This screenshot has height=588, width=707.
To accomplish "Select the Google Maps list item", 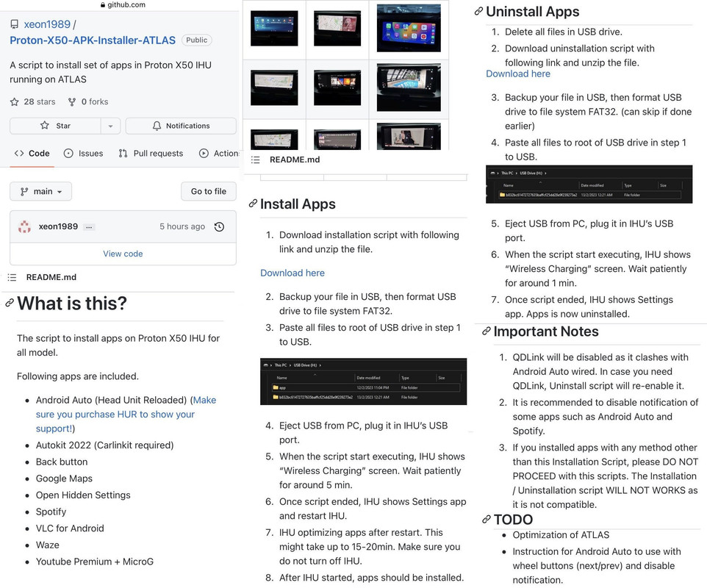I will click(64, 478).
